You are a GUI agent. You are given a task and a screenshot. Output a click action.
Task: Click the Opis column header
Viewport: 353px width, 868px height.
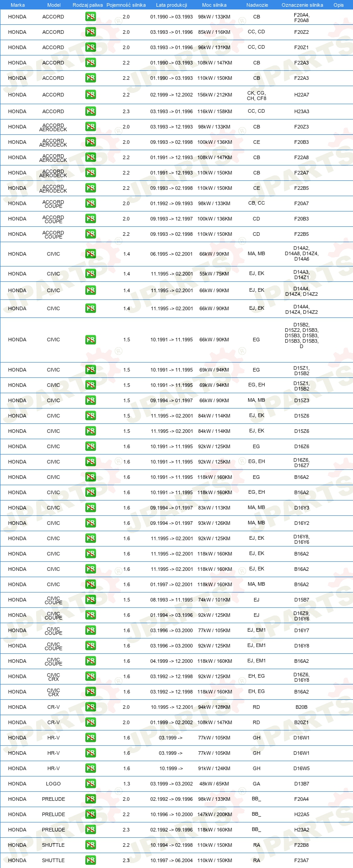tap(339, 5)
